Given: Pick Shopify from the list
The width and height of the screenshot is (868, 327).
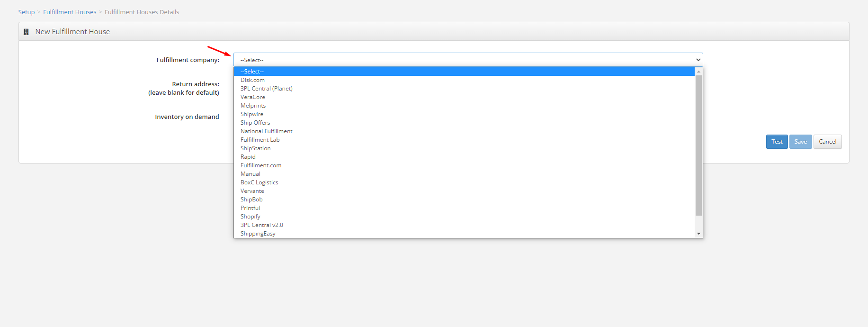Looking at the screenshot, I should (464, 217).
